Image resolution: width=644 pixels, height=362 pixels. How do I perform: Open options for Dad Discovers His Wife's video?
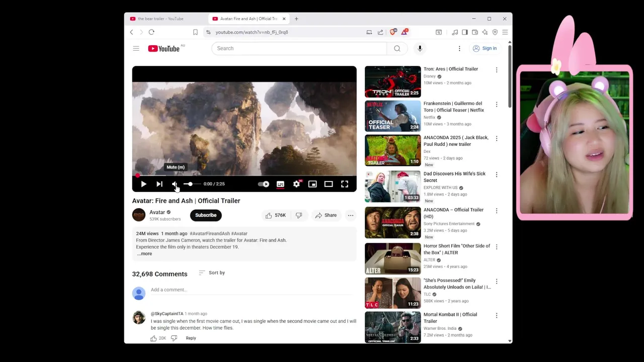coord(497,174)
